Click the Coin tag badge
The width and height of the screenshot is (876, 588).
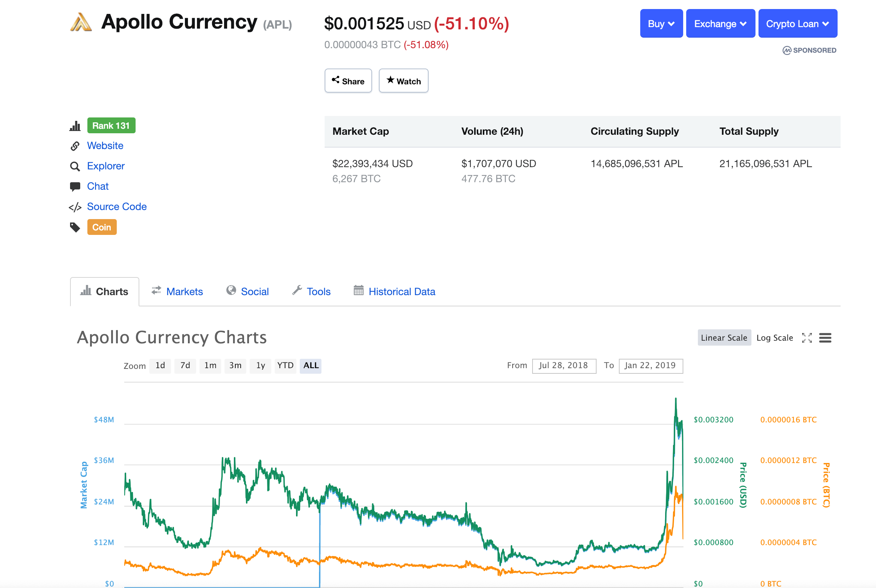[x=102, y=227]
